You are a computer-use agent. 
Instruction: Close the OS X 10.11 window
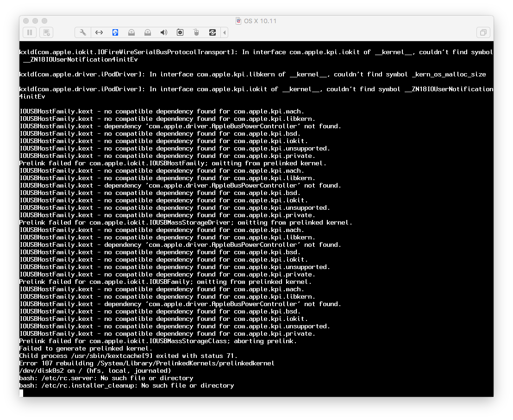point(26,21)
